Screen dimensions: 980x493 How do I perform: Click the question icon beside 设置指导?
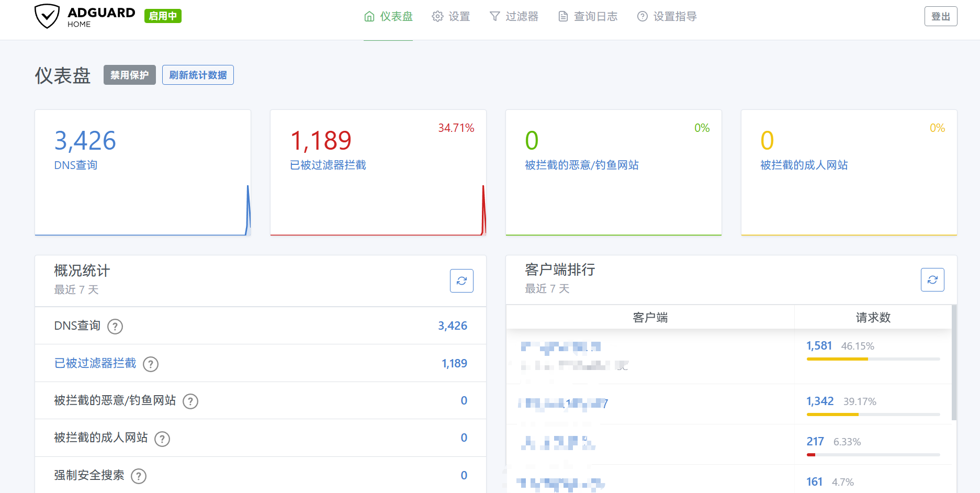[643, 17]
